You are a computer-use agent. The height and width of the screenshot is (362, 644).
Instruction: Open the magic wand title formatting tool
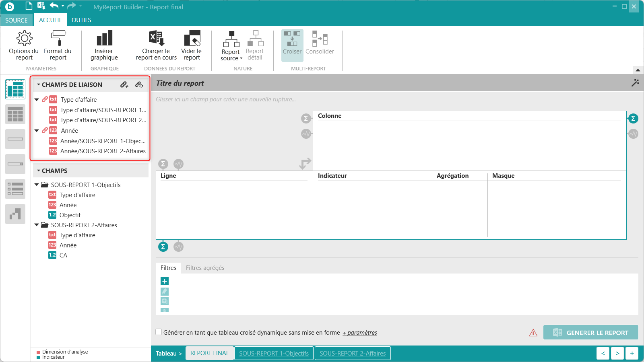[635, 83]
